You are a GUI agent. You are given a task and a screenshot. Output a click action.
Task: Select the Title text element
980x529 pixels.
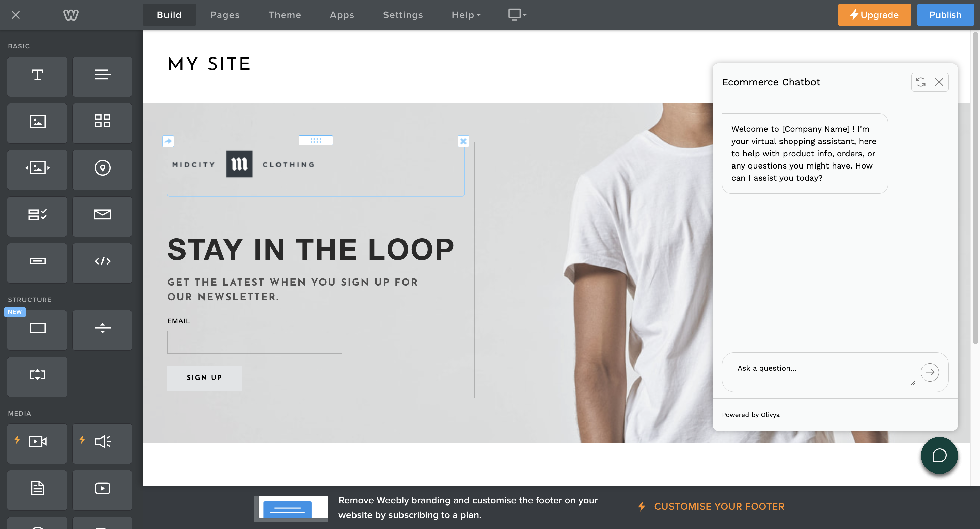click(37, 77)
